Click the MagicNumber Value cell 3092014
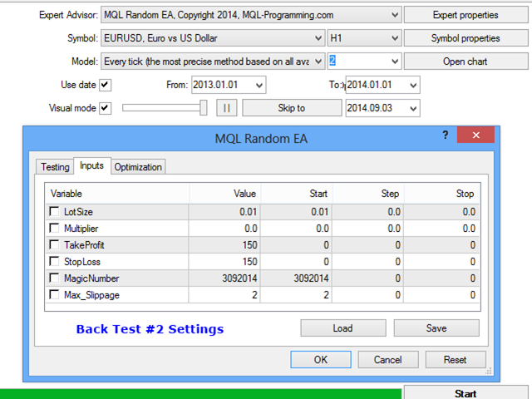The width and height of the screenshot is (532, 399). [224, 278]
